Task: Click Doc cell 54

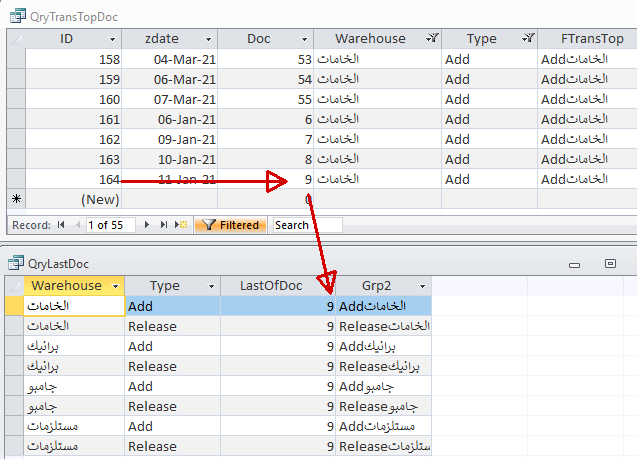Action: 265,79
